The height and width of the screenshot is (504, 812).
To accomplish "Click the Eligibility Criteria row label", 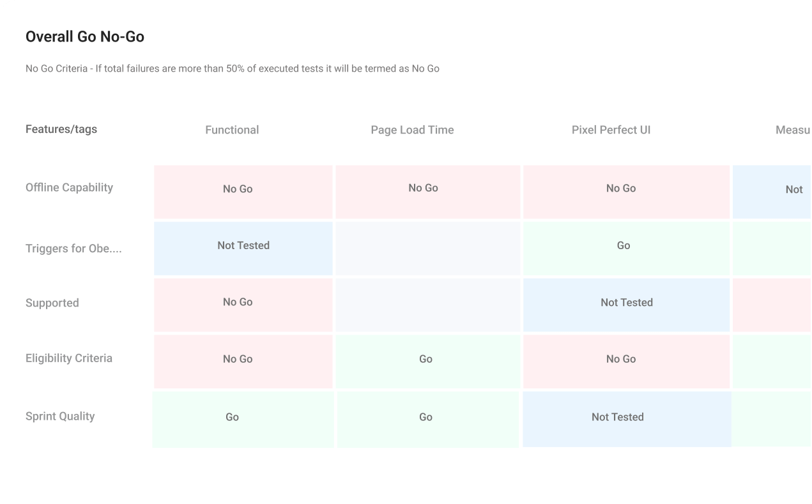I will (69, 358).
